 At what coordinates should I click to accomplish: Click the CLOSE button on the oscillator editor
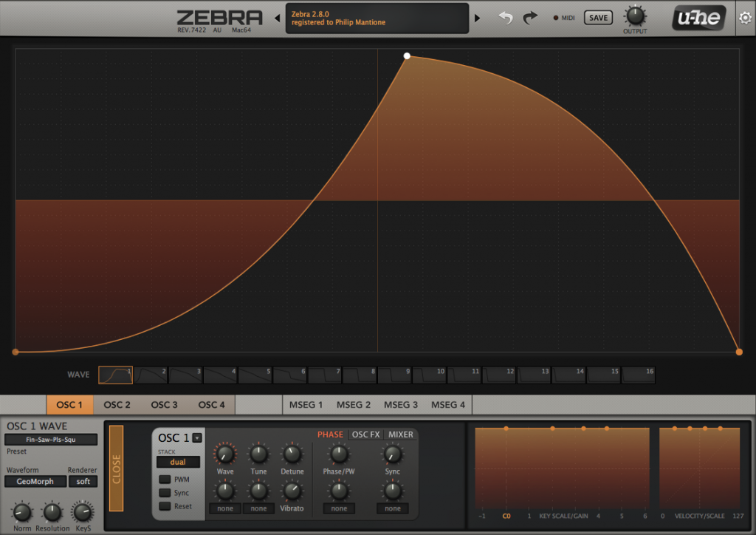point(117,468)
